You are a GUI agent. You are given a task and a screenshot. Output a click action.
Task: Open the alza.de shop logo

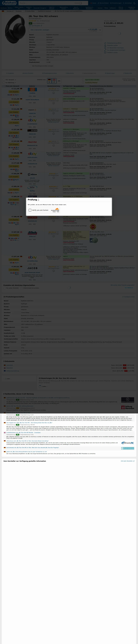coord(32,175)
